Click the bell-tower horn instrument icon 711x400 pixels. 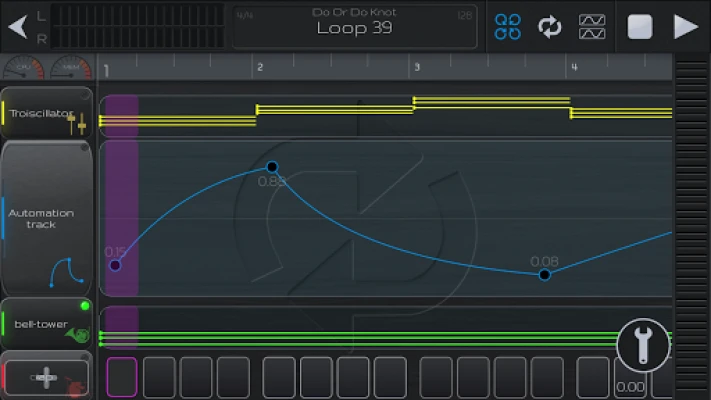[x=77, y=335]
